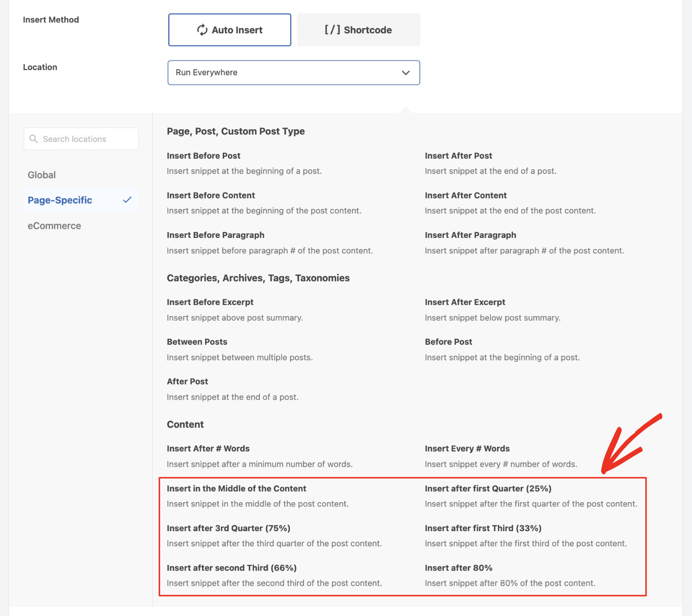
Task: Click 'Insert snippet below post summary.' text
Action: coord(493,318)
